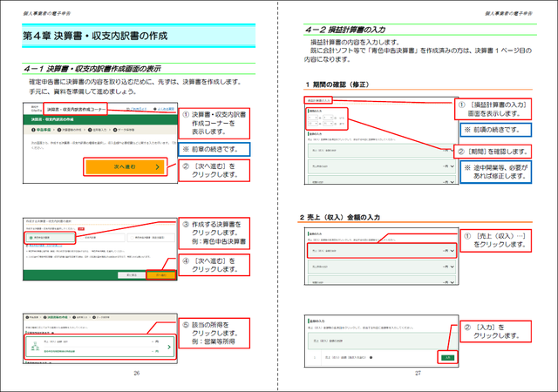Screen dimensions: 558x392
Task: Expand the 売上原価 row under section 2
Action: pyautogui.click(x=382, y=267)
